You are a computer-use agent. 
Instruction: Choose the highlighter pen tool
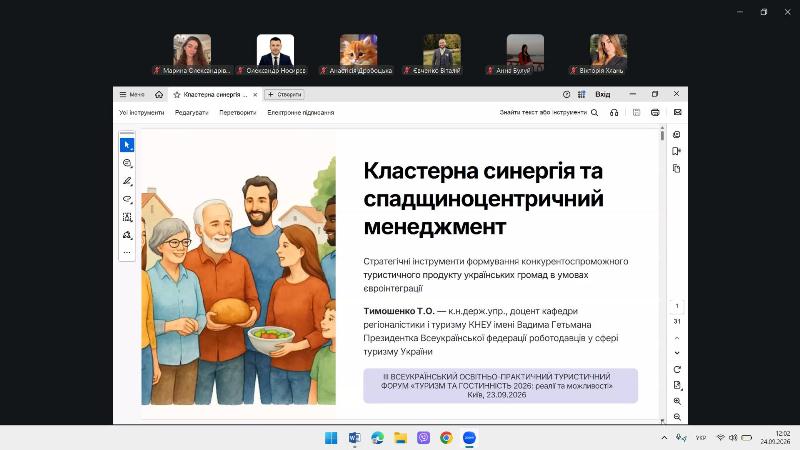point(127,181)
